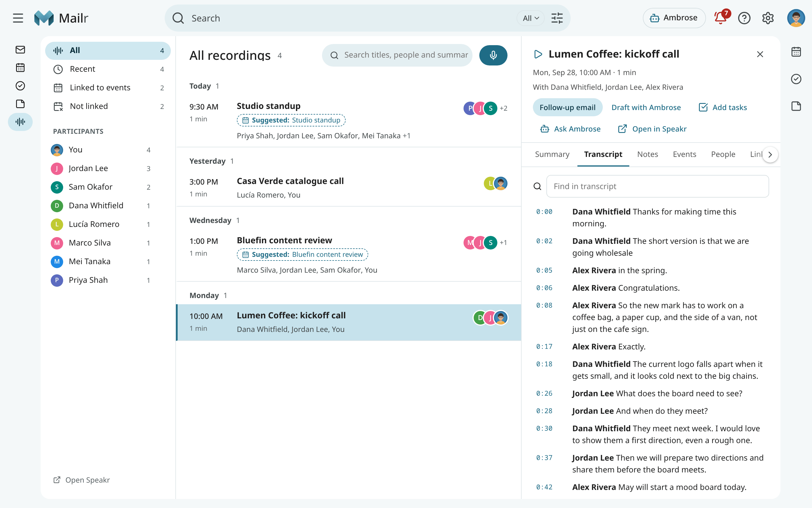Open the hamburger main menu

point(18,18)
